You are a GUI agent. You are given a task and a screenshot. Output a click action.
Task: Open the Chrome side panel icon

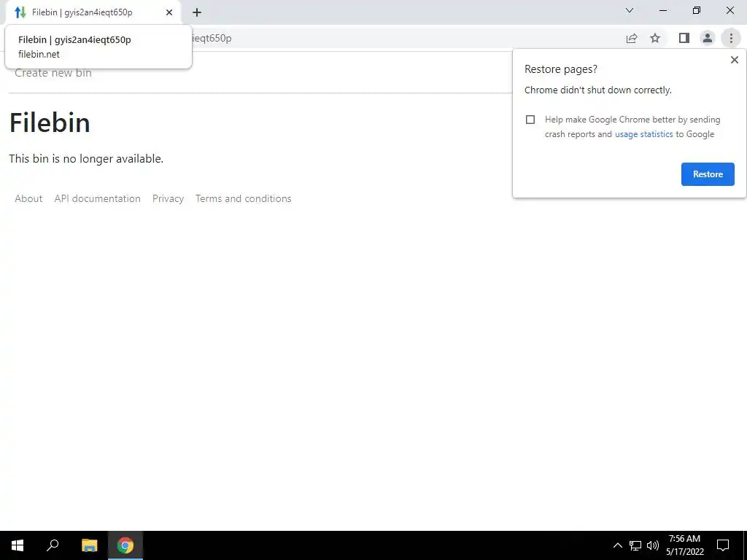(x=684, y=38)
